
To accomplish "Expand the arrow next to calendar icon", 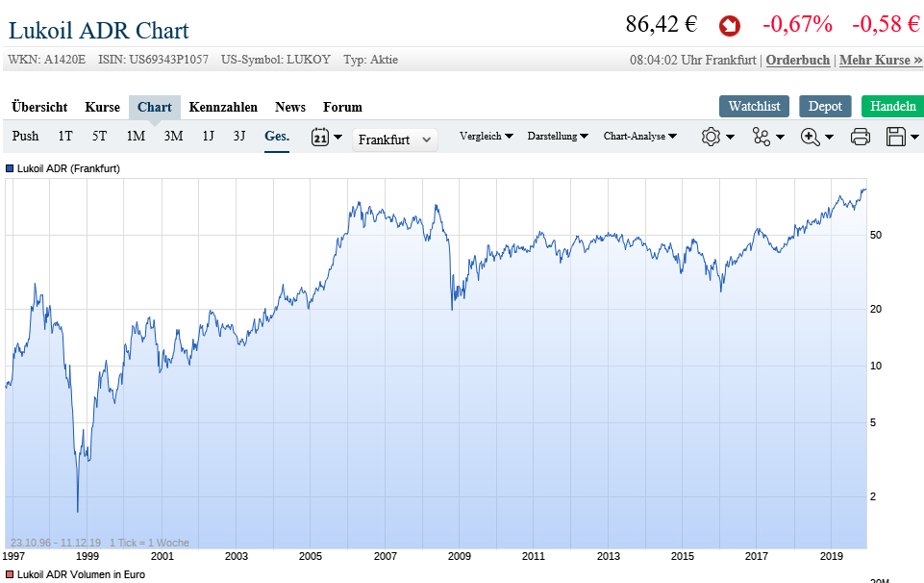I will [x=337, y=137].
